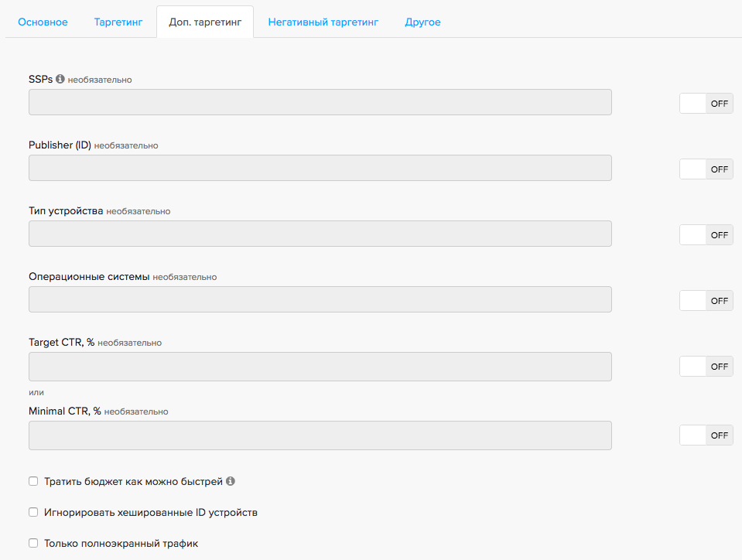
Task: Toggle the Minimal CTR switch
Action: point(706,435)
